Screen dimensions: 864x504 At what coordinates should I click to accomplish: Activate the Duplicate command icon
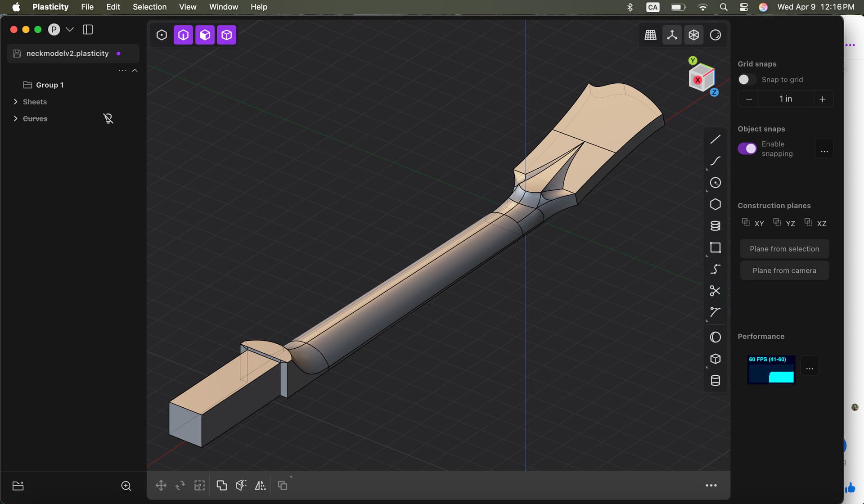(283, 486)
